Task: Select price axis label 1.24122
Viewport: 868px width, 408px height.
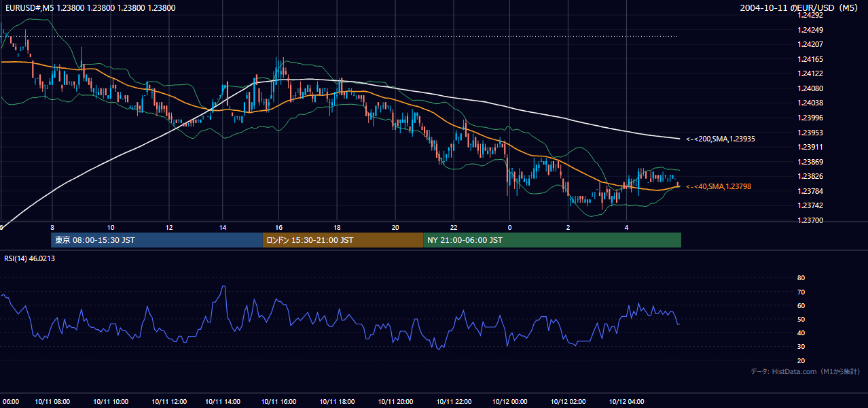Action: click(810, 73)
